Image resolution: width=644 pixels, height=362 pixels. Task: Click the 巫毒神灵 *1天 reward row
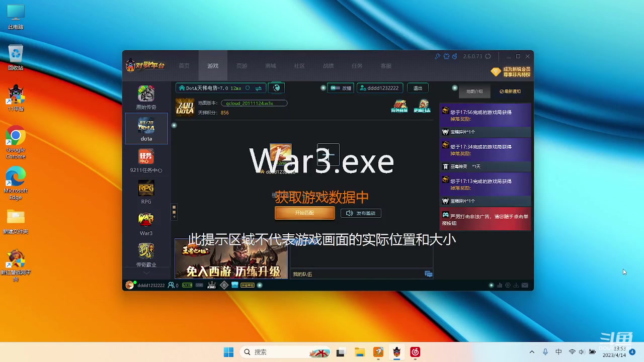click(x=486, y=166)
